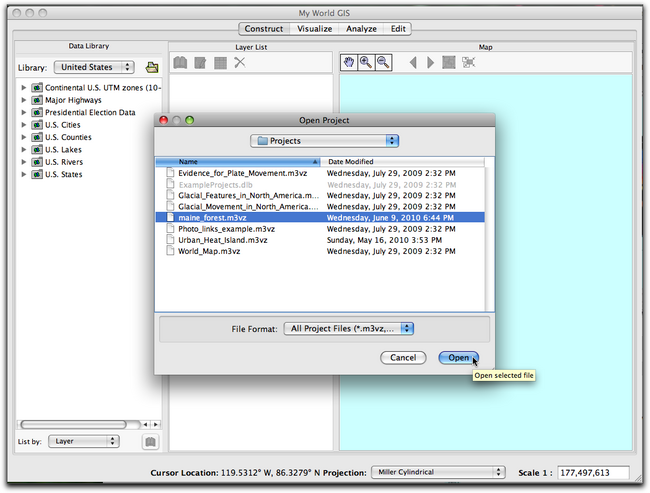Switch to the Analyze tab
This screenshot has height=493, width=650.
(x=361, y=29)
